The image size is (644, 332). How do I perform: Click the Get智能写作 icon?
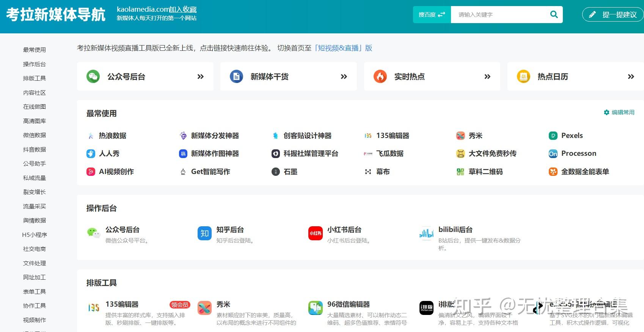[183, 172]
